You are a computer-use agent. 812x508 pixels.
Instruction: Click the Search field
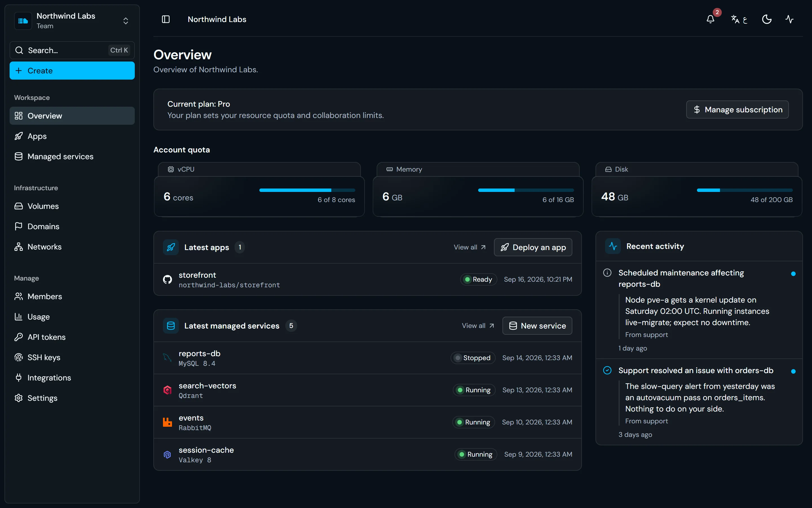[72, 51]
